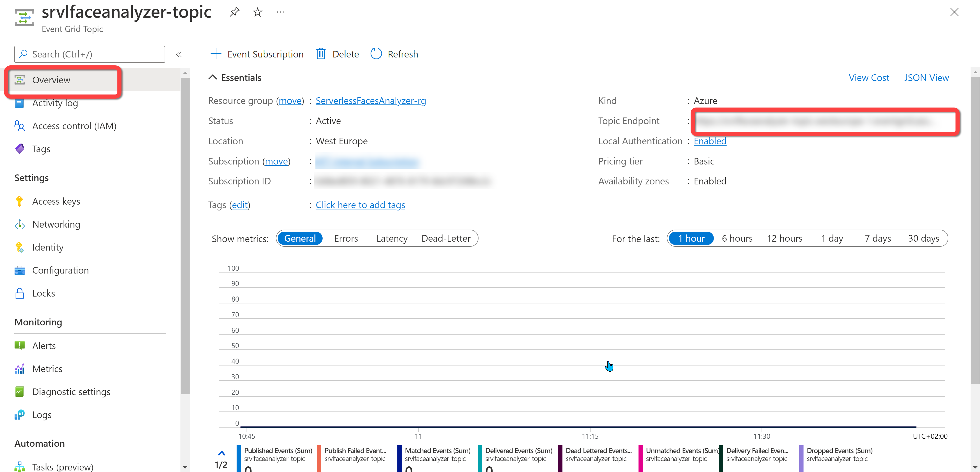
Task: Show metrics for last 6 hours
Action: [737, 238]
